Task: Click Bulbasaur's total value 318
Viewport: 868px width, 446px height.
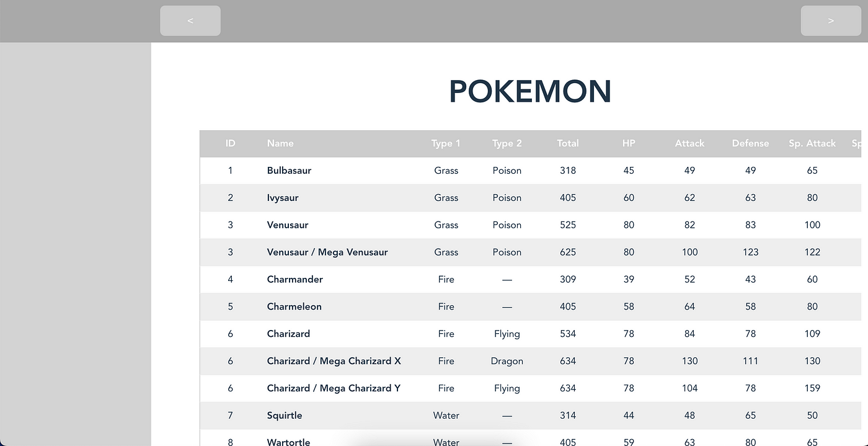Action: 568,171
